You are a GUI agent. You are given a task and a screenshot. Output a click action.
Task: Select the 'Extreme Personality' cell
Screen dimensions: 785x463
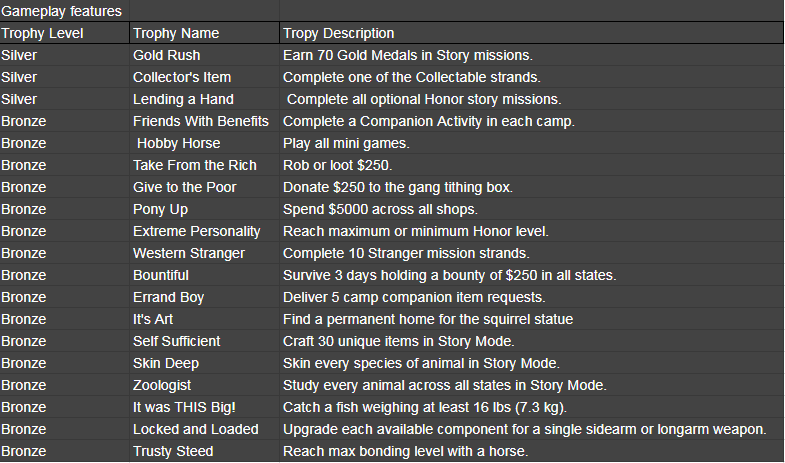point(196,231)
